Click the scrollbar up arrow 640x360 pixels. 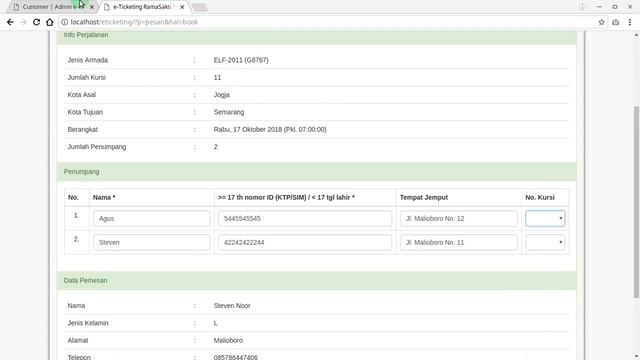point(636,36)
